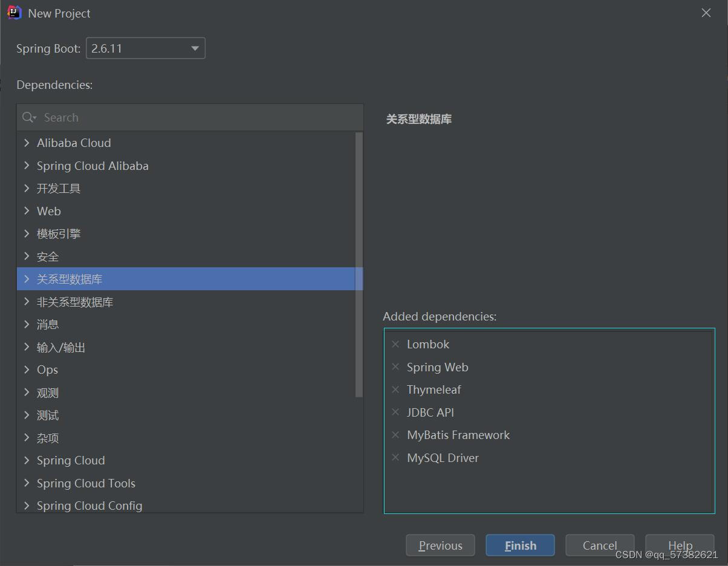Remove Thymeleaf dependency
The height and width of the screenshot is (566, 728).
(x=395, y=389)
